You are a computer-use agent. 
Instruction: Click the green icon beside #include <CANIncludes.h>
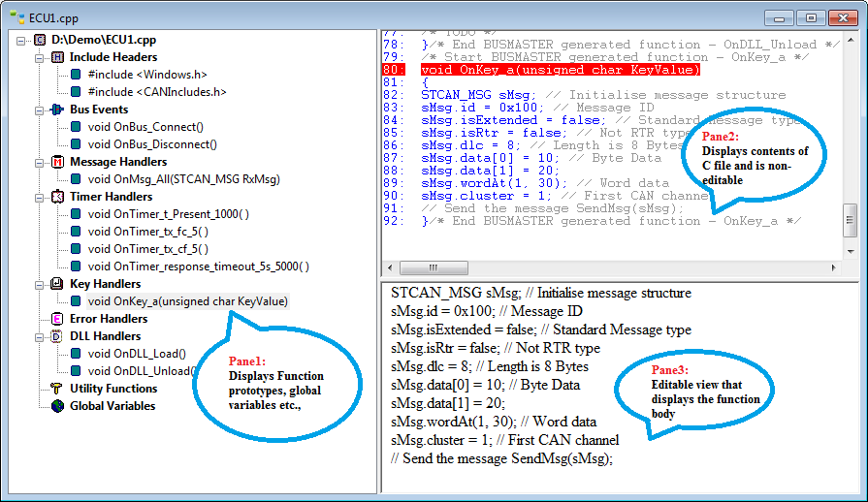(x=76, y=92)
